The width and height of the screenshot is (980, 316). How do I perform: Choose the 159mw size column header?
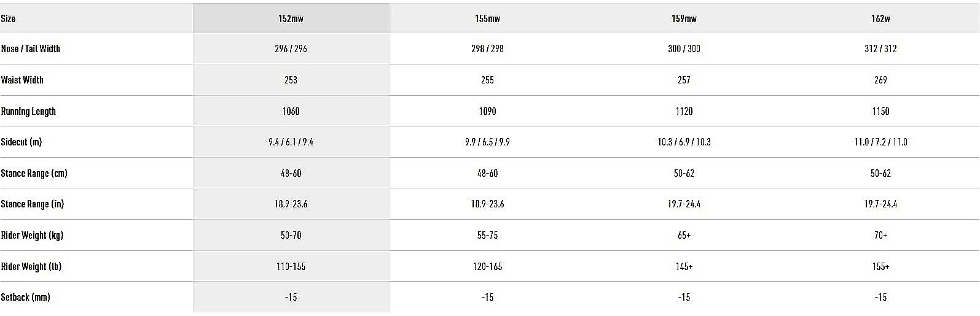click(684, 18)
